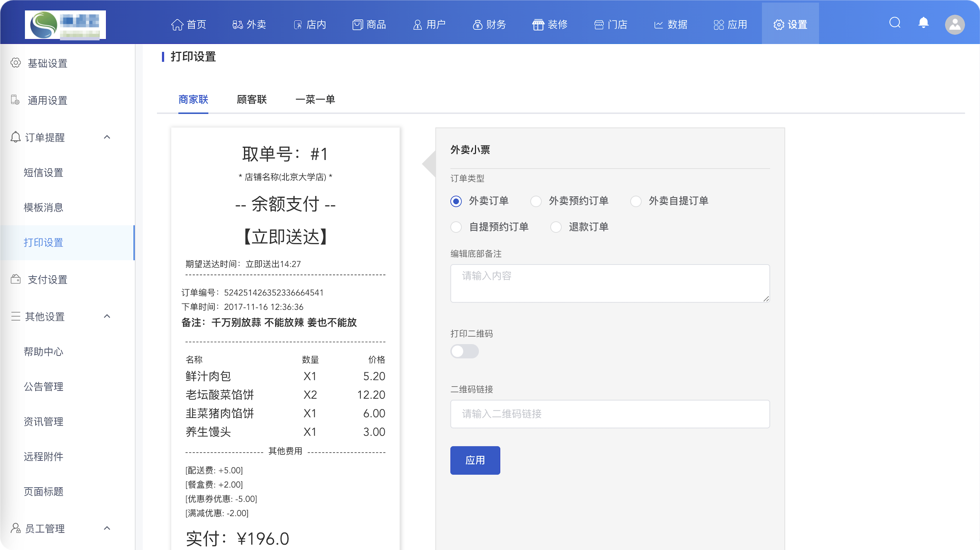
Task: Select the 退款订单 radio option
Action: click(x=556, y=227)
